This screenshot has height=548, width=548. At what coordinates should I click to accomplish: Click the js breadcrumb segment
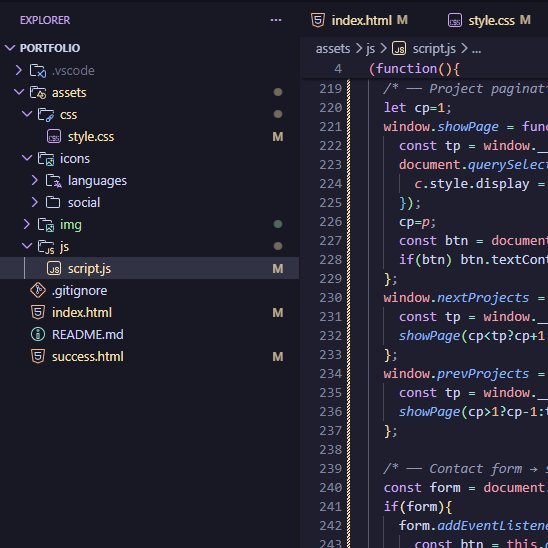coord(370,49)
